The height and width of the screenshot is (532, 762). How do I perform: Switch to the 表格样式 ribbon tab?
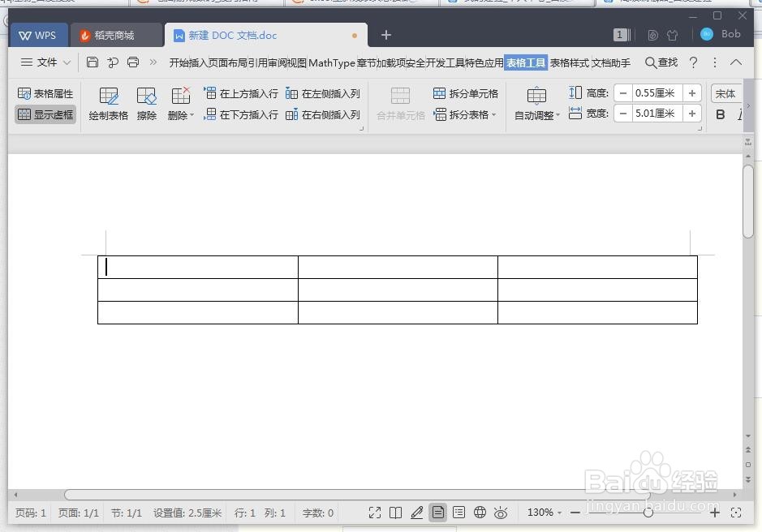pyautogui.click(x=569, y=62)
